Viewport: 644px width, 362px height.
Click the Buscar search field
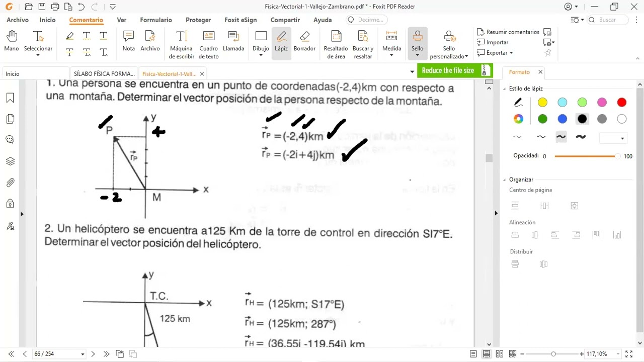coord(608,20)
